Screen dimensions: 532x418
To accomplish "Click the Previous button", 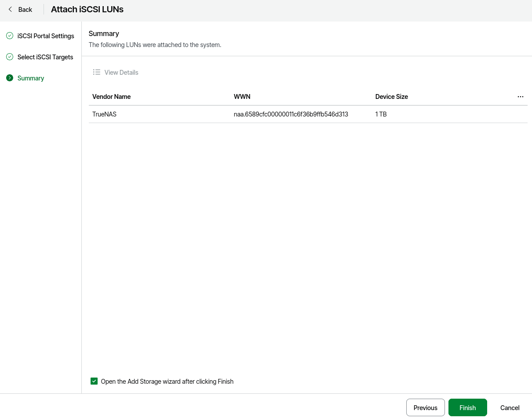I will (426, 407).
